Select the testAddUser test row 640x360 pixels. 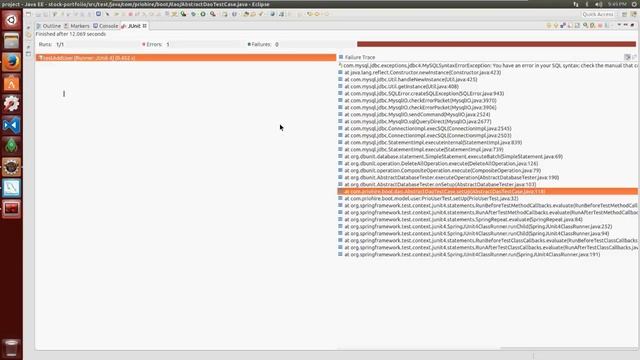(186, 58)
